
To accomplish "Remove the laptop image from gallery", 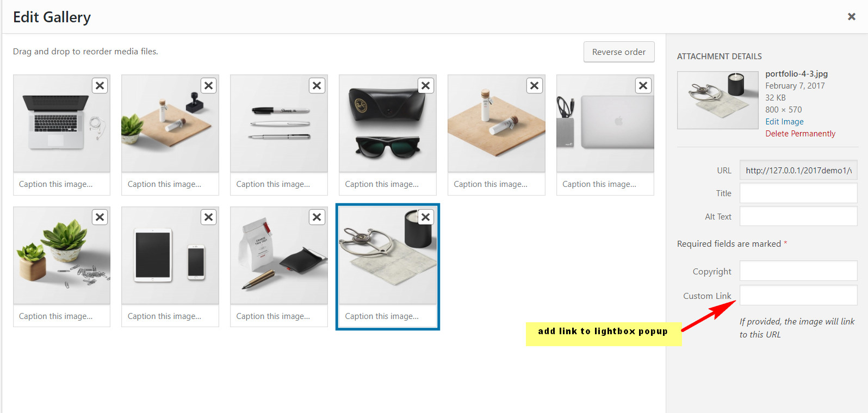I will (100, 85).
